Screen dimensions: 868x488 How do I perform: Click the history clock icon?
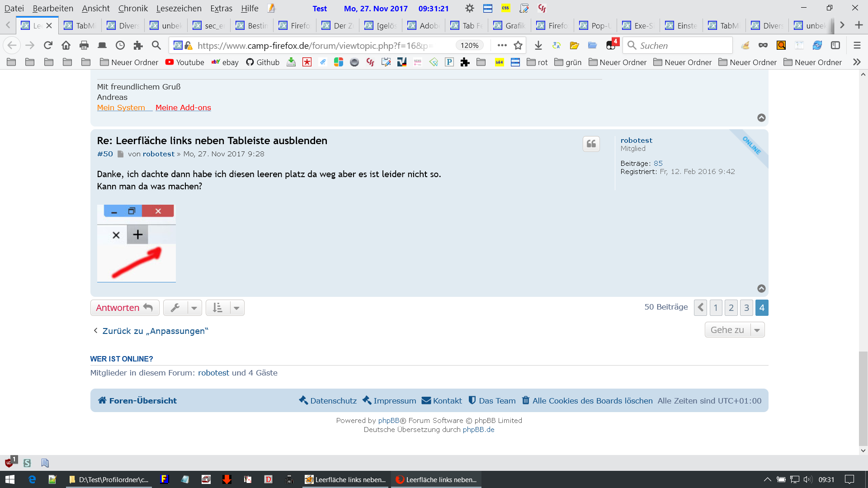(x=120, y=45)
